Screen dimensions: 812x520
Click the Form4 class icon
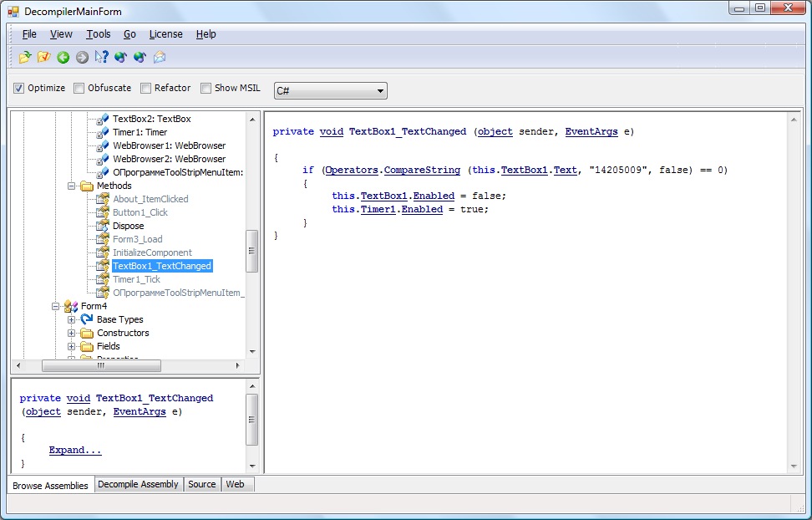(x=71, y=307)
